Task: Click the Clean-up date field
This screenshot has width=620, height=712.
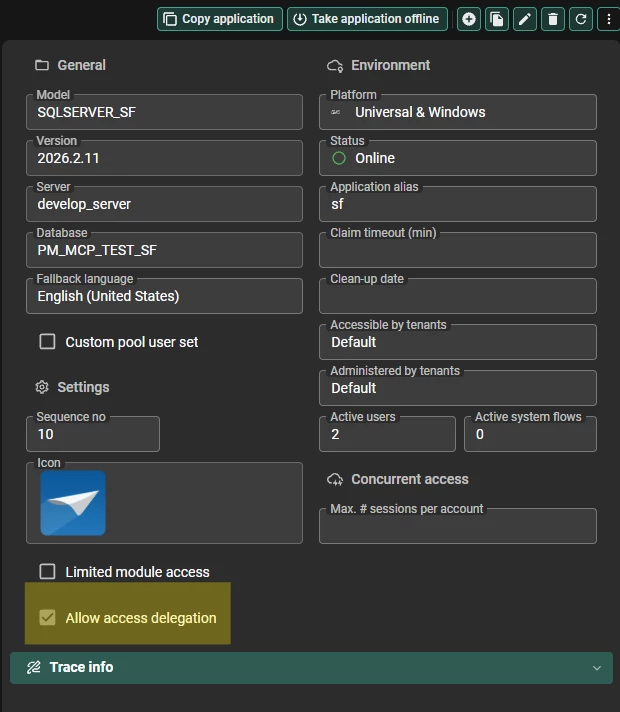Action: click(x=458, y=296)
